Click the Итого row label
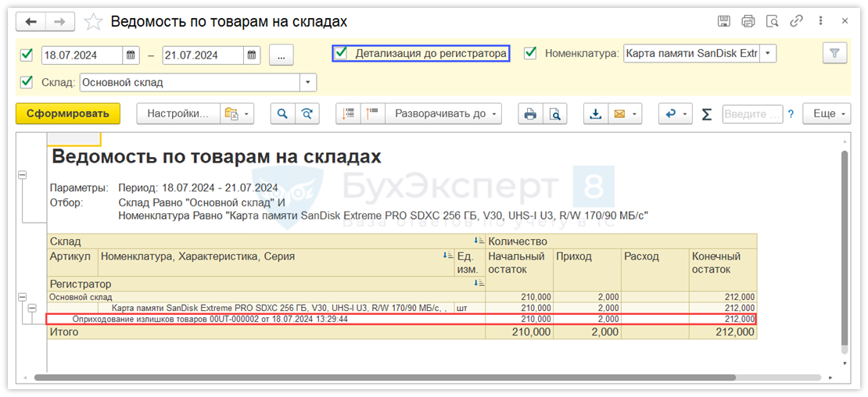868x397 pixels. 64,332
